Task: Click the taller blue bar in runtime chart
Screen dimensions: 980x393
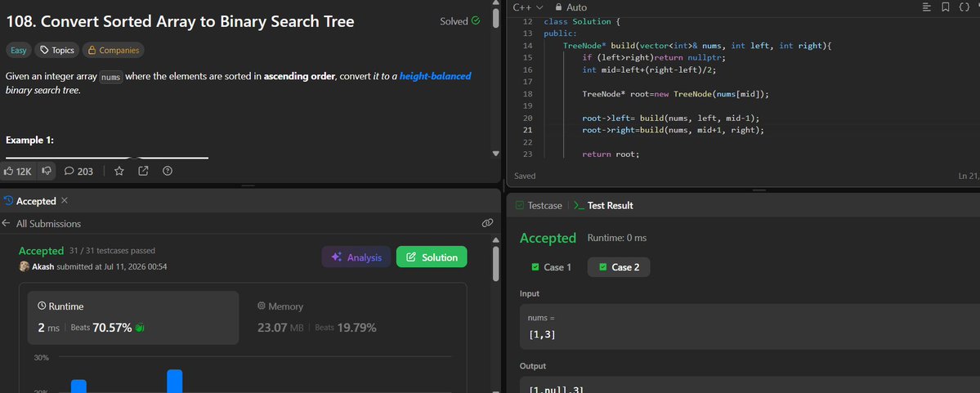Action: (x=174, y=381)
